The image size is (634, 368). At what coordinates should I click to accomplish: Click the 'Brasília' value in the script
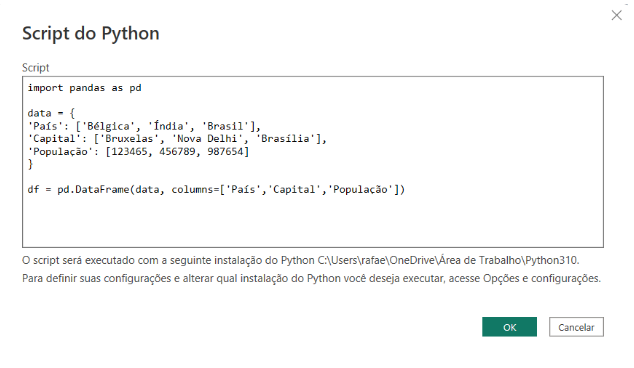coord(285,139)
